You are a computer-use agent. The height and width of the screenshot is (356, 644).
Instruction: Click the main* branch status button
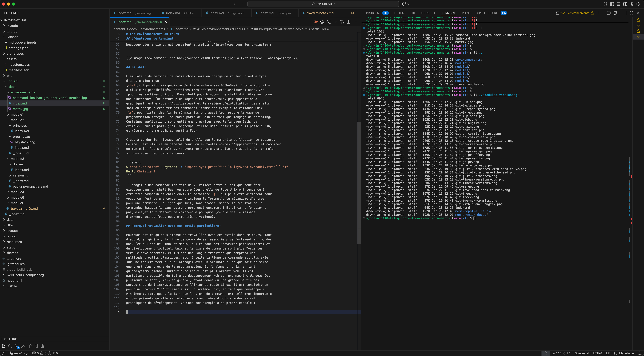click(16, 353)
